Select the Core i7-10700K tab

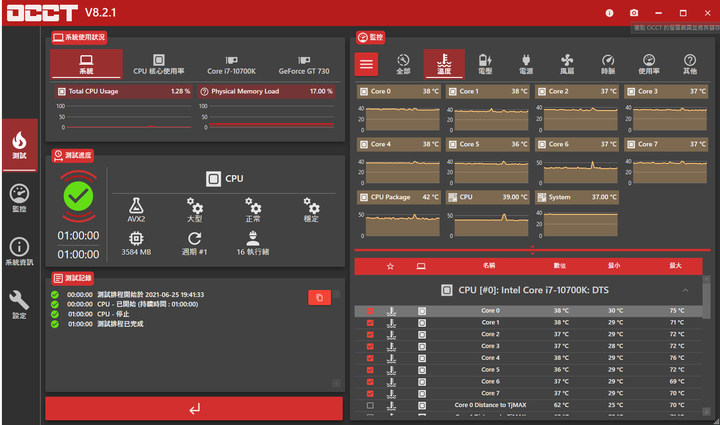(231, 64)
